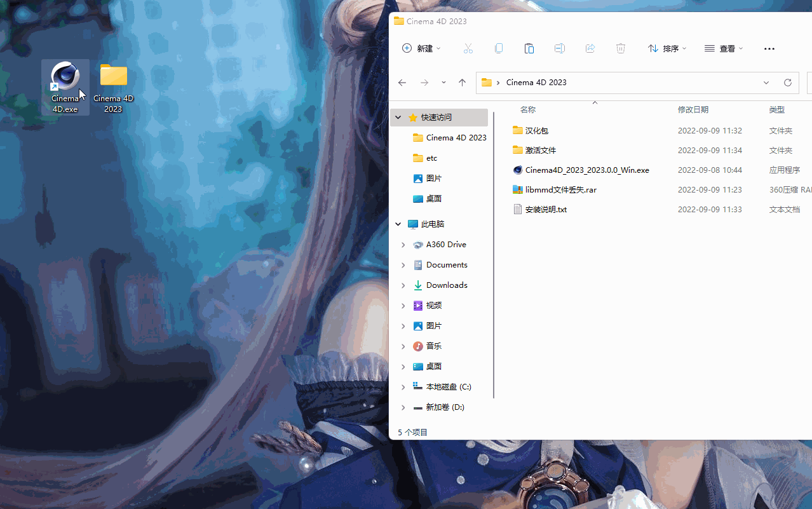
Task: Expand the 视频 node
Action: click(403, 306)
